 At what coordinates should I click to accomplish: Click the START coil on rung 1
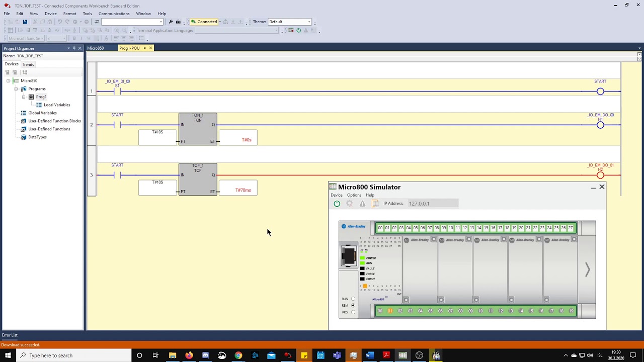[600, 92]
